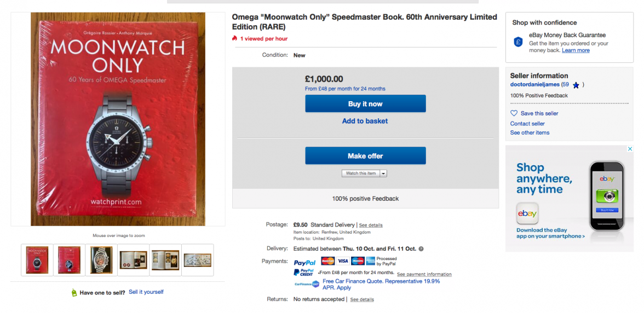Close the eBay app advertisement
644x313 pixels.
[x=630, y=149]
